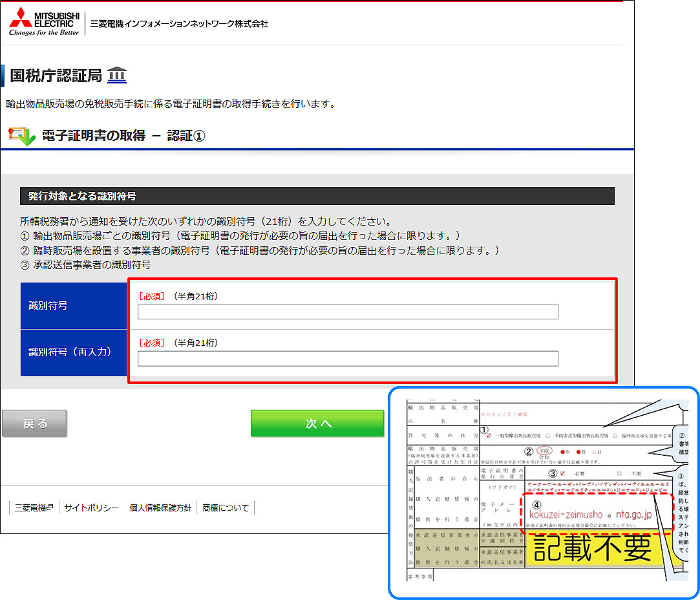700x600 pixels.
Task: Click the circled ④ marker in sample form
Action: tap(536, 504)
